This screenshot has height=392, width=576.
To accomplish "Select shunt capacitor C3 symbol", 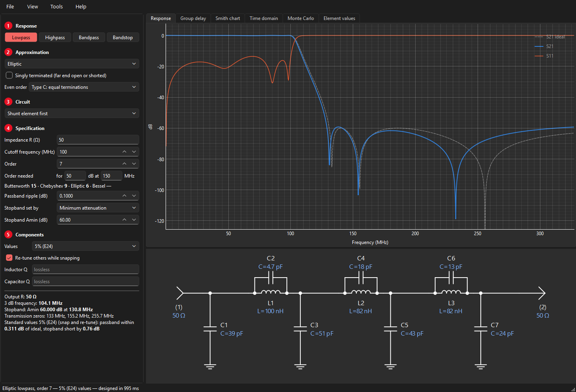I will click(300, 329).
